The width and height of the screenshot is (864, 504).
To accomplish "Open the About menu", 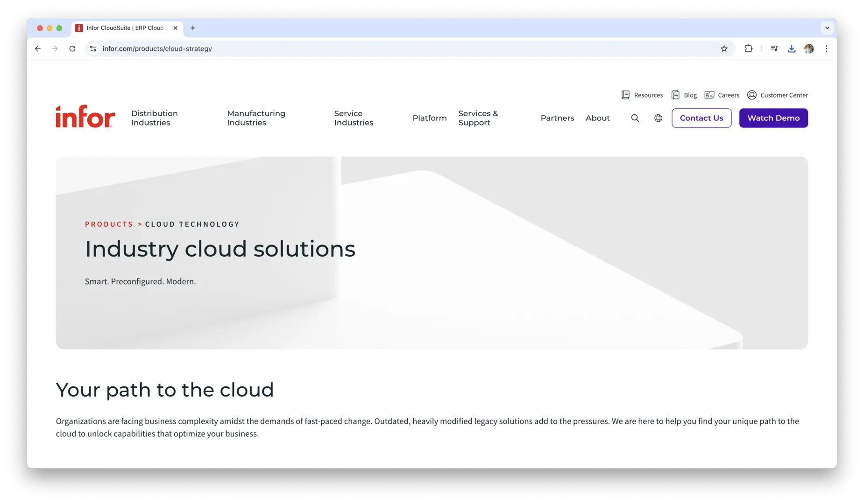I will 597,118.
